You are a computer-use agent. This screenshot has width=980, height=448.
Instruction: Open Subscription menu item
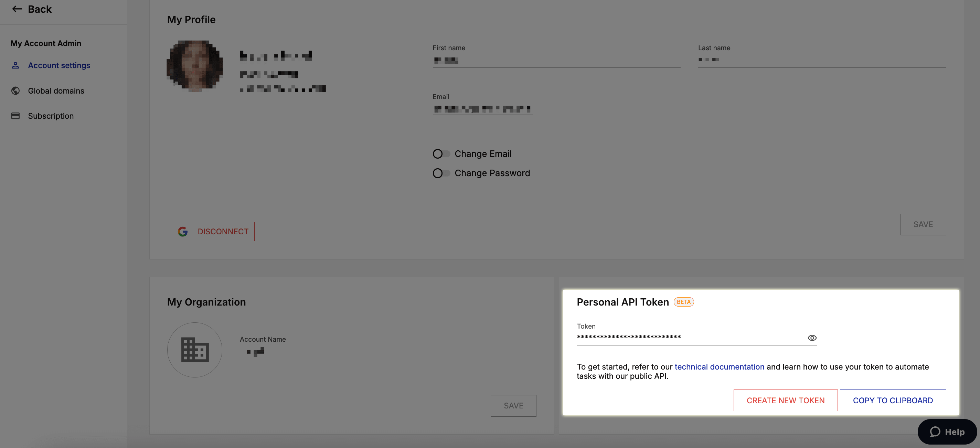click(x=51, y=116)
